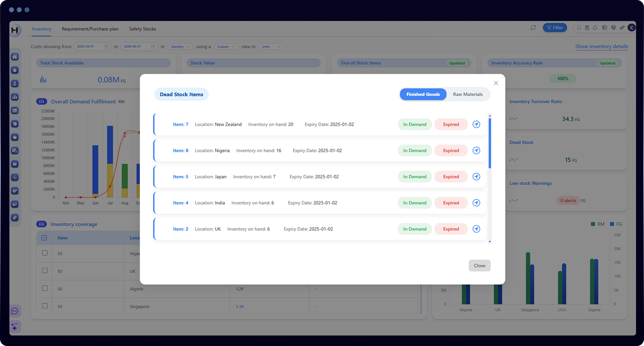Check the box for the Algeria row
This screenshot has height=346, width=644.
coord(45,288)
